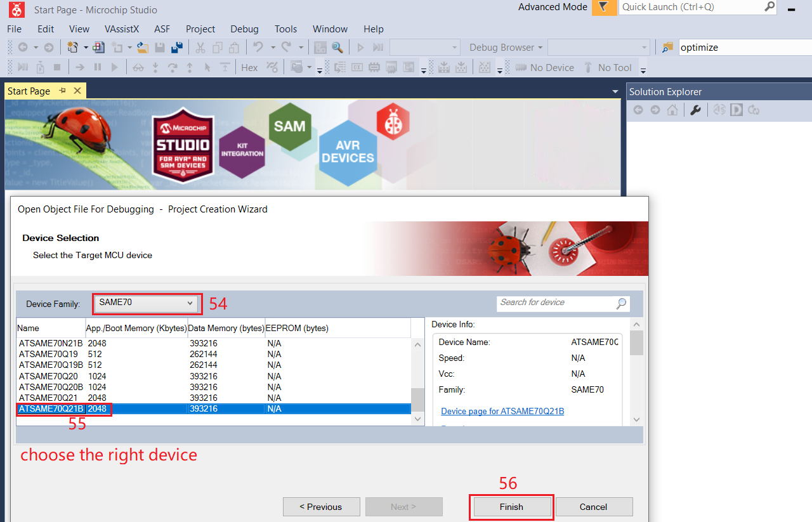This screenshot has height=522, width=812.
Task: Open the Debug Browser dropdown
Action: point(506,48)
